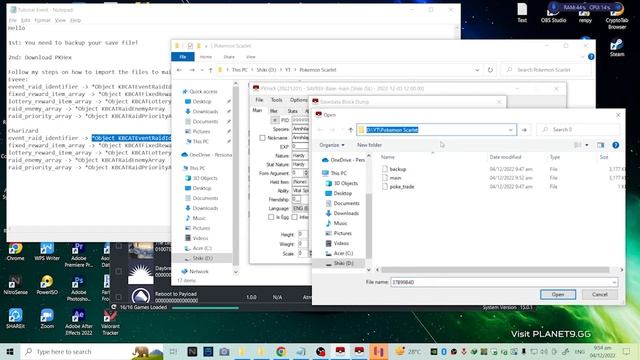Expand the File name dropdown arrow

(x=614, y=282)
